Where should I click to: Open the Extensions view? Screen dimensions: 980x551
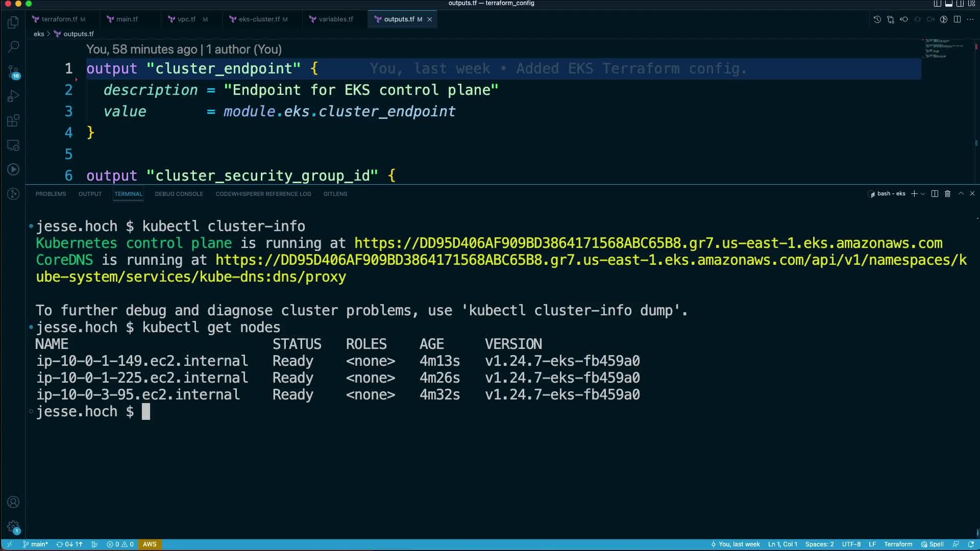[x=14, y=121]
